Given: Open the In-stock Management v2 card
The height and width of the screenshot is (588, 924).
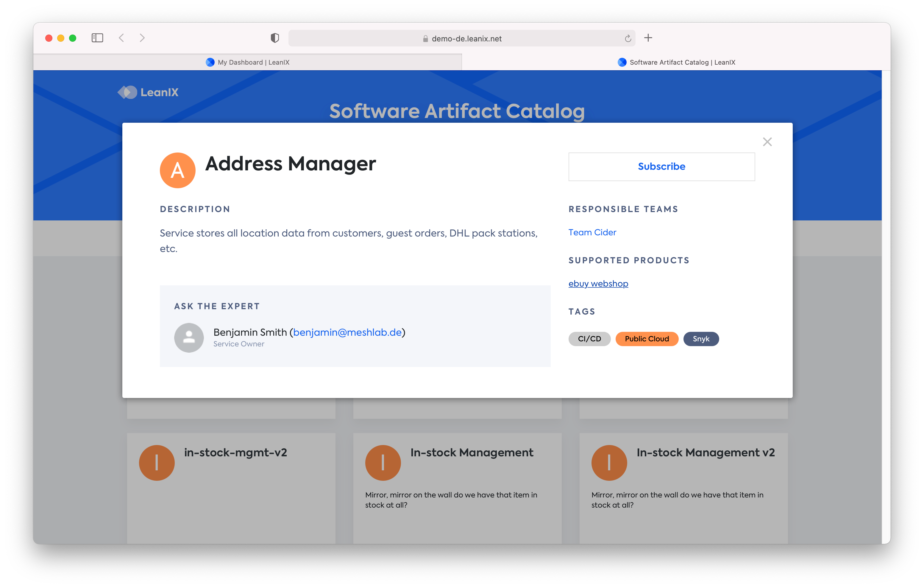Looking at the screenshot, I should (683, 488).
